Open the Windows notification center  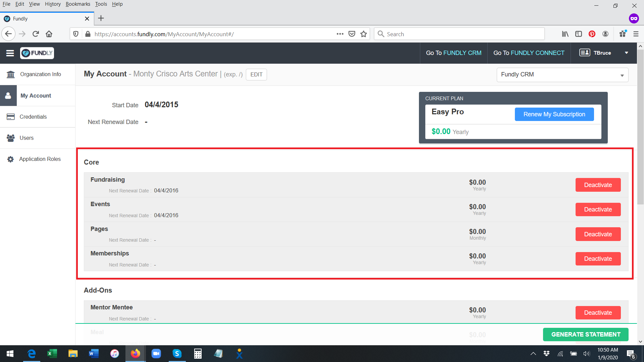[631, 354]
